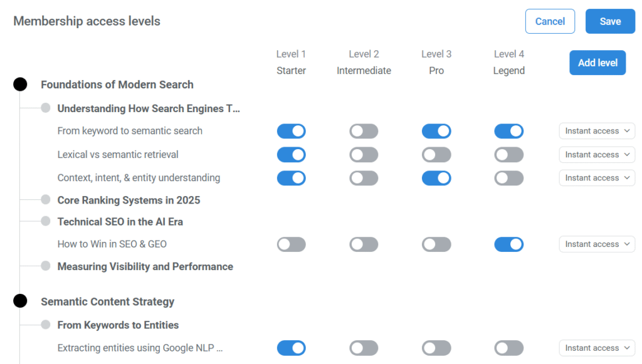Click black node beside Foundations of Modern Search
Image resolution: width=642 pixels, height=364 pixels.
click(20, 85)
